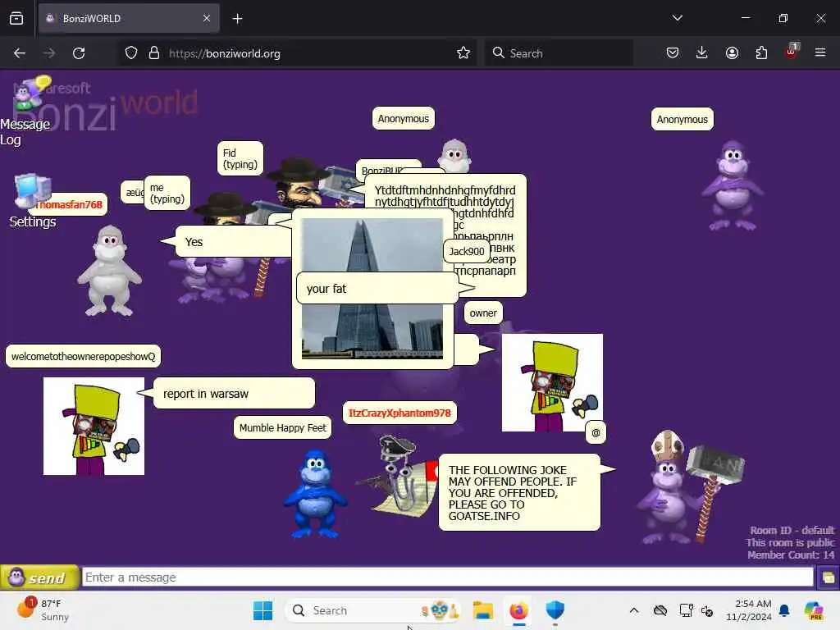Click the me (typing) name tag
Viewport: 840px width, 630px height.
(x=167, y=193)
